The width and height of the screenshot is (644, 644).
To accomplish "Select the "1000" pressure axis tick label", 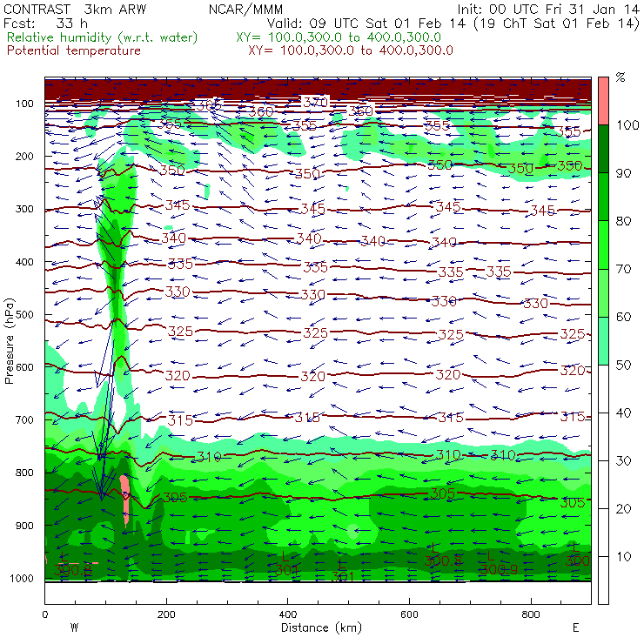I will tap(20, 578).
